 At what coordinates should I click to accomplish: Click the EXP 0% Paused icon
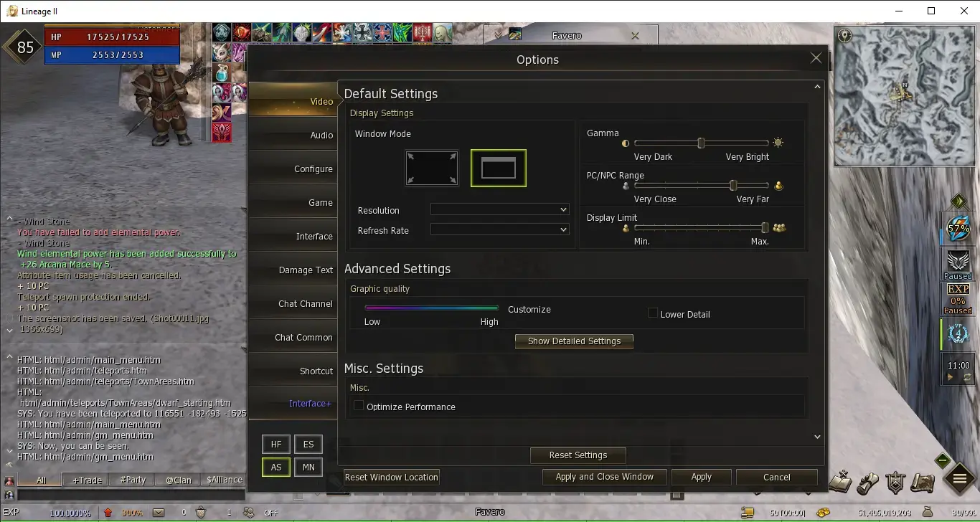pos(958,298)
